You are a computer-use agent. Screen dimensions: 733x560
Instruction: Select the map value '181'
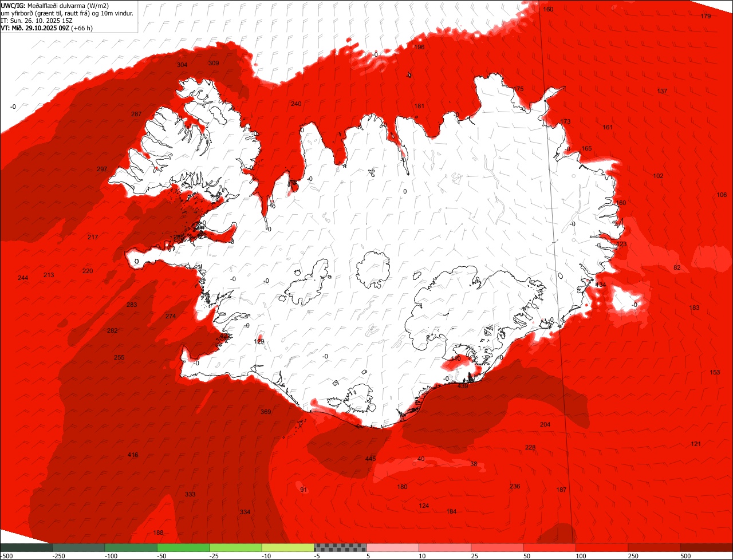click(419, 106)
